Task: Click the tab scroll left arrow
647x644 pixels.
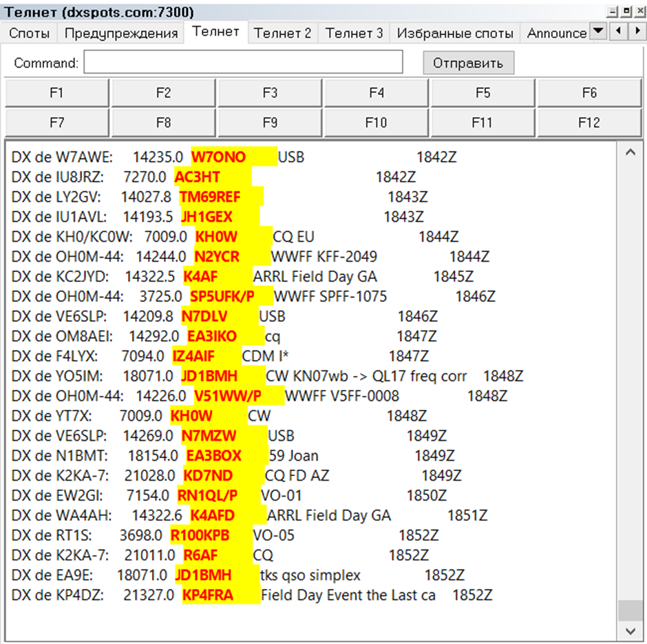Action: click(x=618, y=32)
